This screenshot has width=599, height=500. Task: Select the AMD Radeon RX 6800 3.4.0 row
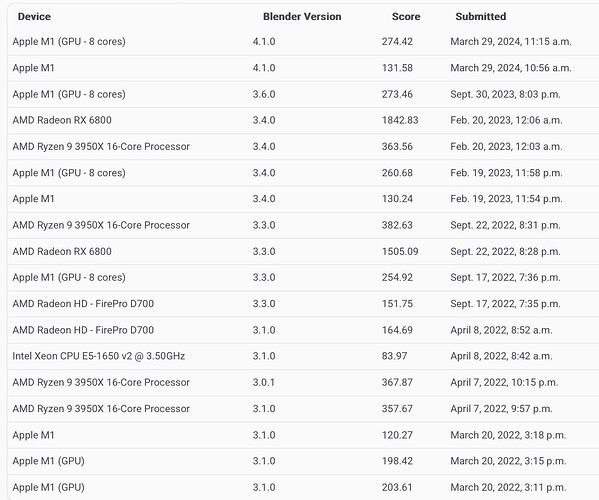[303, 120]
